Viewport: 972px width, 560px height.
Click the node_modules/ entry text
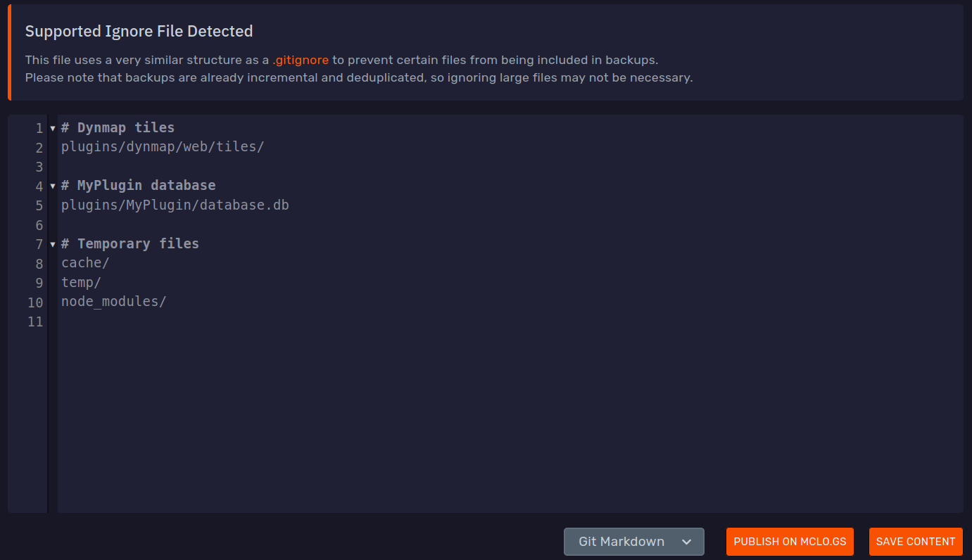[113, 301]
